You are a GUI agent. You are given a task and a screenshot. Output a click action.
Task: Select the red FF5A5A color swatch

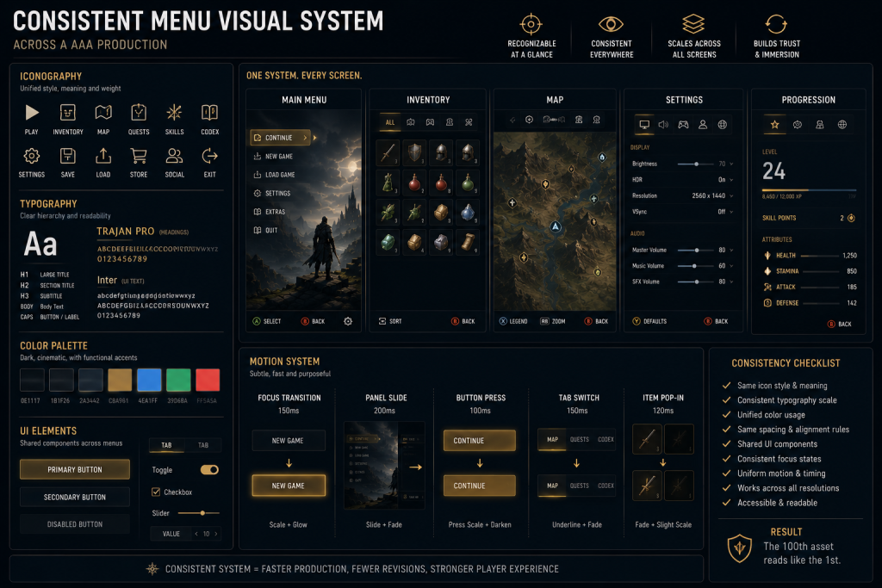pyautogui.click(x=208, y=380)
